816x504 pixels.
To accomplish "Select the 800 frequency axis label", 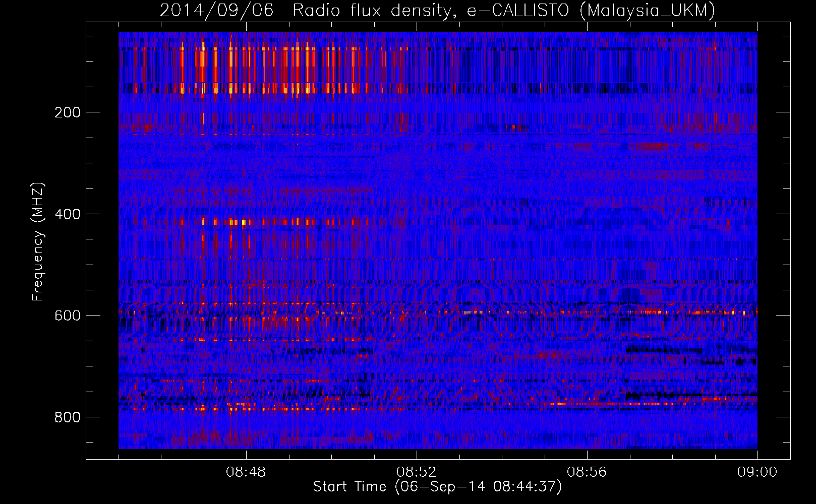I will [67, 417].
